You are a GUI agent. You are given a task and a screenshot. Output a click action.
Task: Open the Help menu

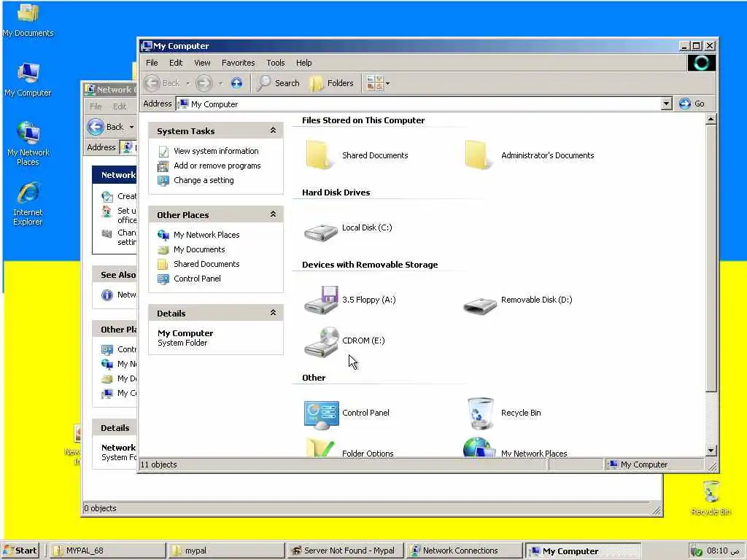point(303,63)
